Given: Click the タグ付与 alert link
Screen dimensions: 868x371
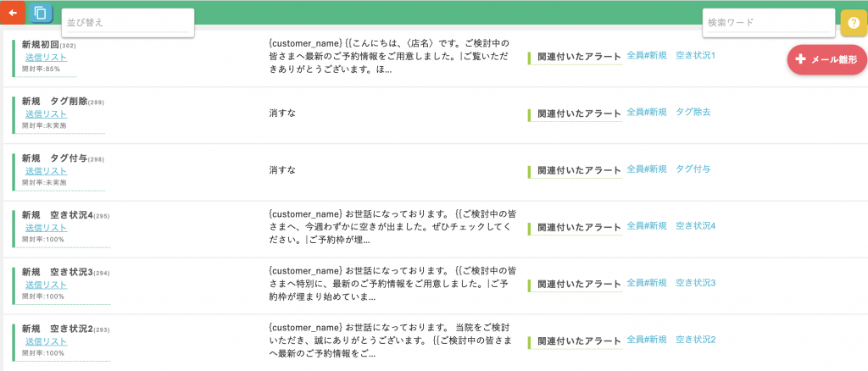Looking at the screenshot, I should pyautogui.click(x=693, y=169).
